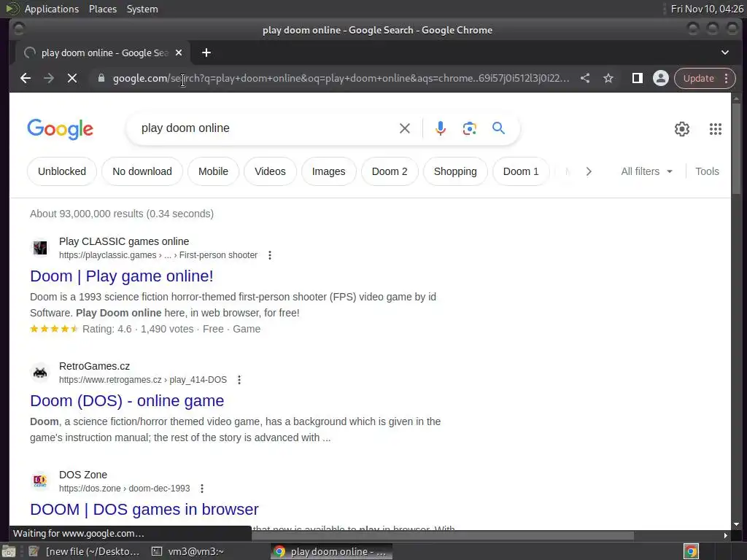Click the Chrome icon in the system tray
The width and height of the screenshot is (747, 560).
(691, 551)
